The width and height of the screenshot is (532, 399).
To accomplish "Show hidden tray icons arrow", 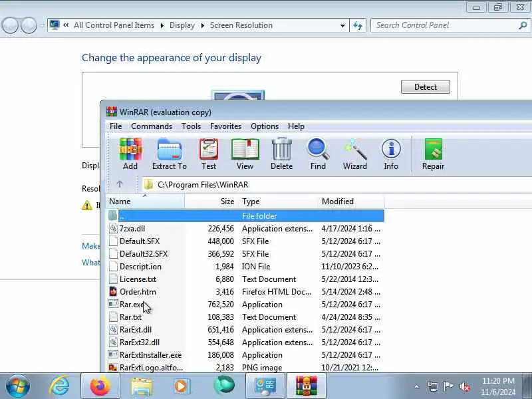I will [x=417, y=386].
